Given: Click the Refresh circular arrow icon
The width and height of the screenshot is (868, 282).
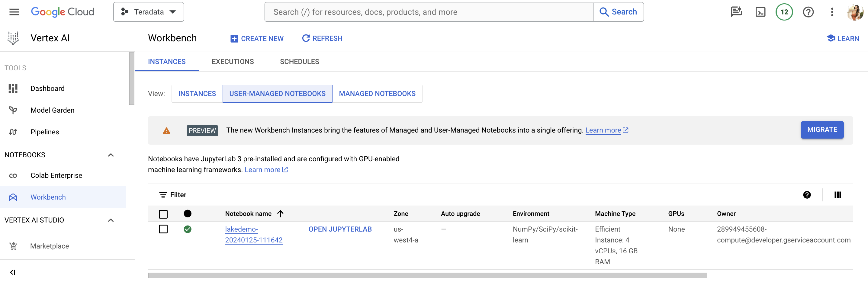Looking at the screenshot, I should (x=306, y=38).
